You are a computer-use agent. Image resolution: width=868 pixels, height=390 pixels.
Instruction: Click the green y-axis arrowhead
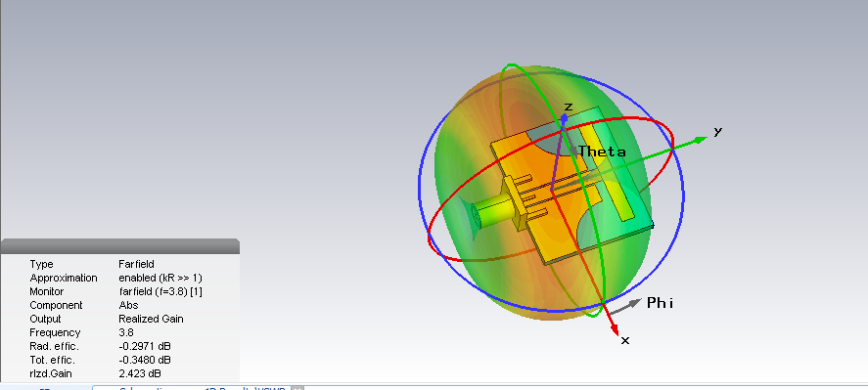[702, 139]
